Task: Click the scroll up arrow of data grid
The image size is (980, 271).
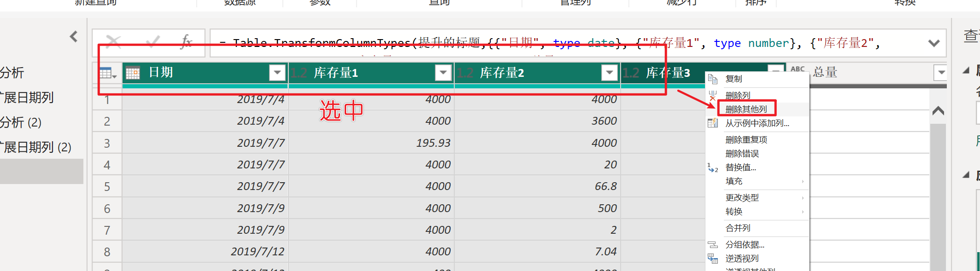Action: (x=938, y=111)
